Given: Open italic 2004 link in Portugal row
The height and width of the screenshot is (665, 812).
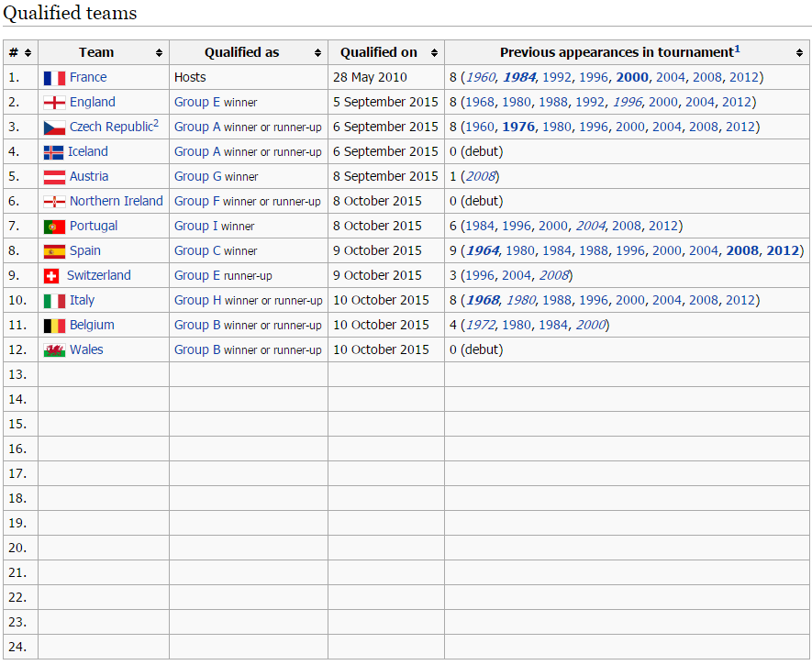Looking at the screenshot, I should click(x=590, y=227).
